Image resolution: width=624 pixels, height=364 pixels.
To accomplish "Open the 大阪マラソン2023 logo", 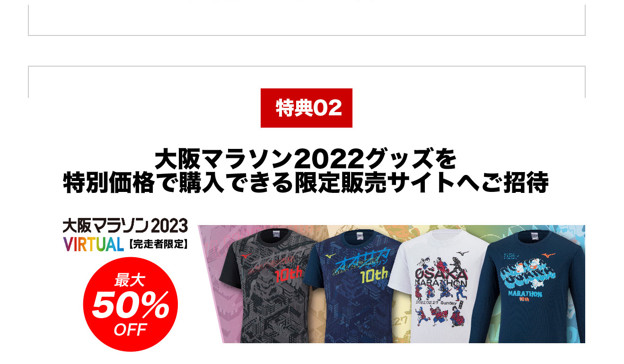I will coord(125,225).
